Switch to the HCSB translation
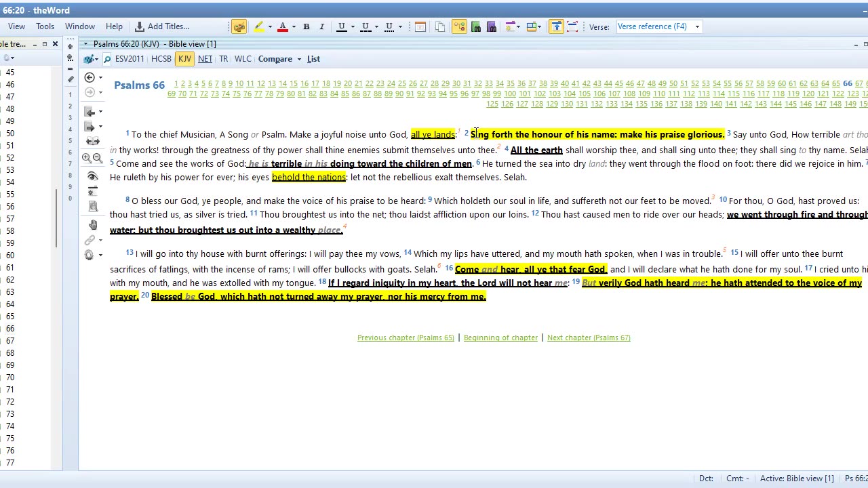 (161, 59)
